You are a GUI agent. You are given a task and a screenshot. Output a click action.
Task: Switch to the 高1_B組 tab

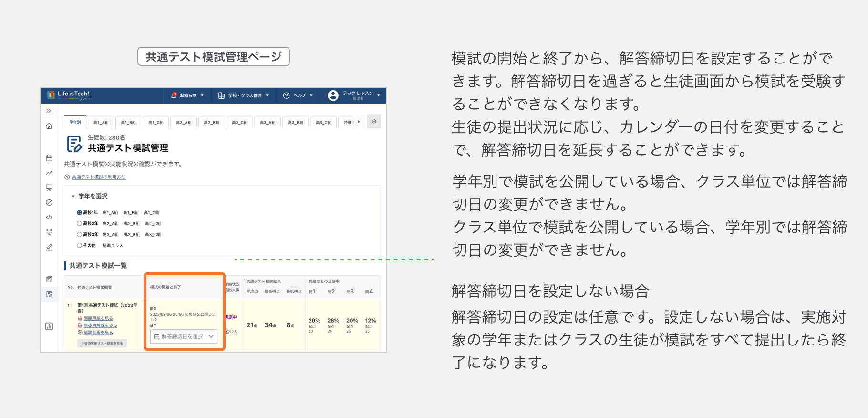tap(128, 123)
